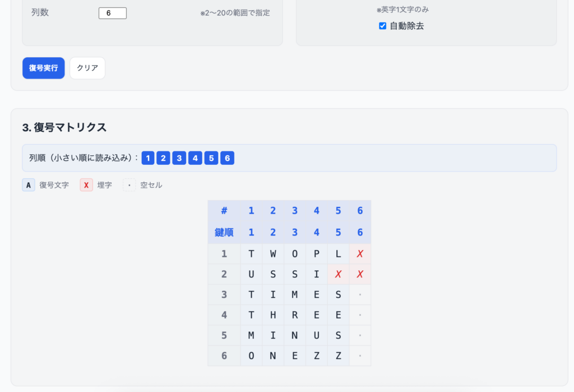Click column order badge 1
Screen dimensions: 574x392
148,158
